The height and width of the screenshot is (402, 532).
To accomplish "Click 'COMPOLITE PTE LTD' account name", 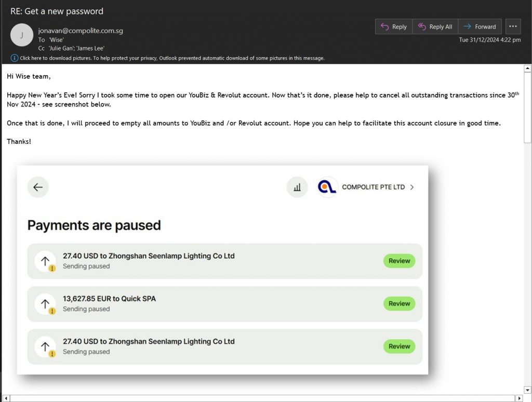I will click(373, 187).
